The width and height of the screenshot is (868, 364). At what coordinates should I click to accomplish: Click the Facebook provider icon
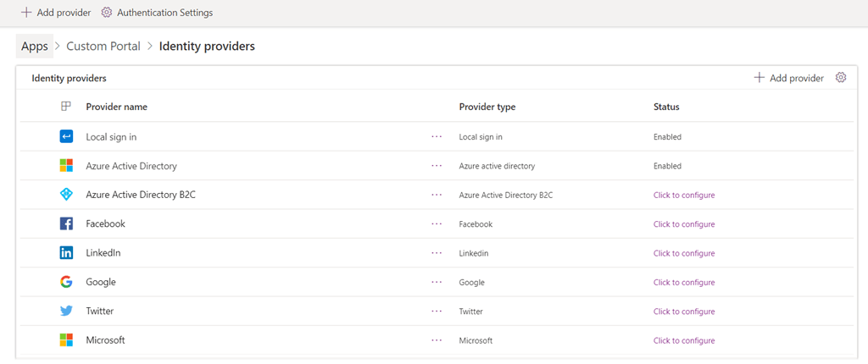coord(66,224)
